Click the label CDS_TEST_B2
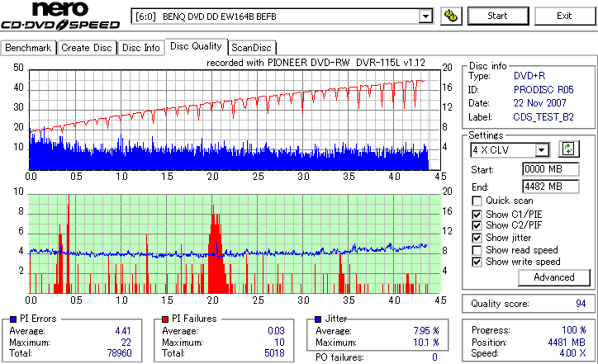598x364 pixels. 543,117
